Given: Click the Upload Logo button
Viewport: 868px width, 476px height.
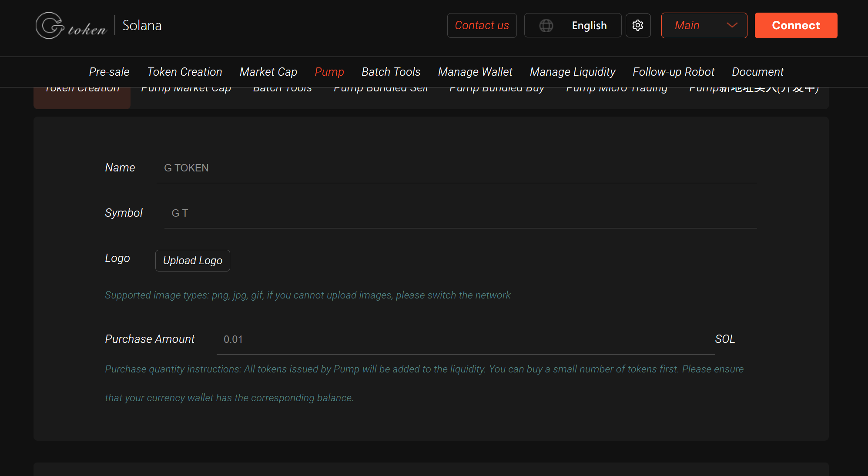Looking at the screenshot, I should click(x=192, y=261).
